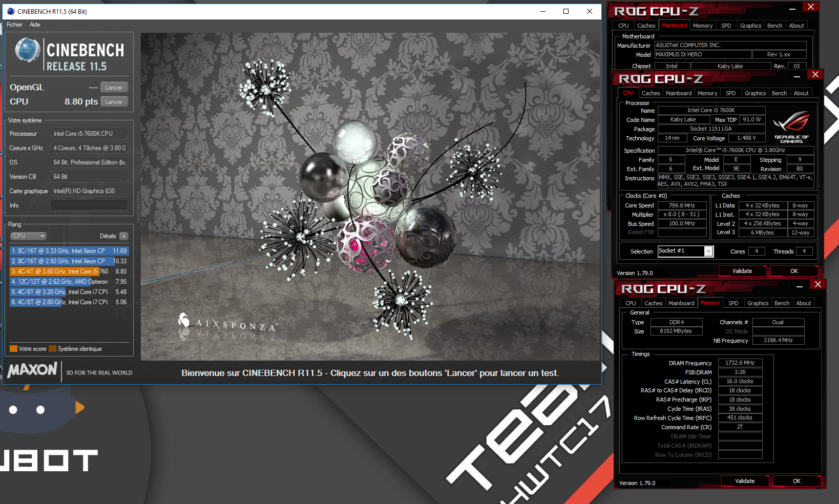Image resolution: width=839 pixels, height=504 pixels.
Task: Switch to Bench tab in CPU window
Action: pos(780,93)
